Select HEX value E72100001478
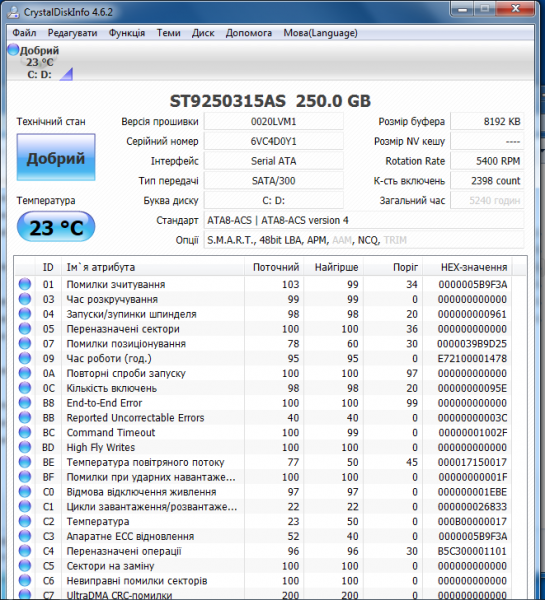The image size is (545, 600). click(472, 359)
